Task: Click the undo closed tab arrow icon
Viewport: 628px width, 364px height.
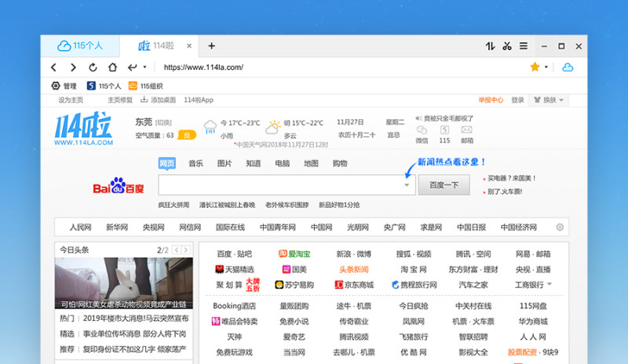Action: [x=132, y=67]
